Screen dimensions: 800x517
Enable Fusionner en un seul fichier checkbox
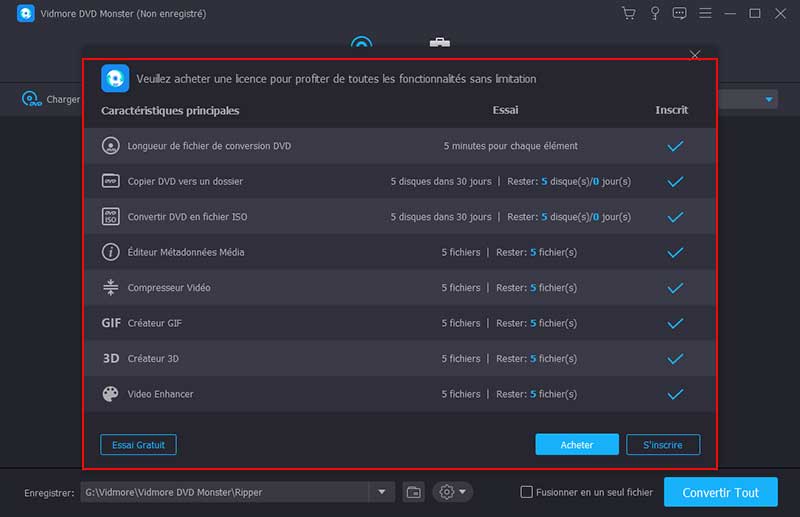(x=527, y=492)
